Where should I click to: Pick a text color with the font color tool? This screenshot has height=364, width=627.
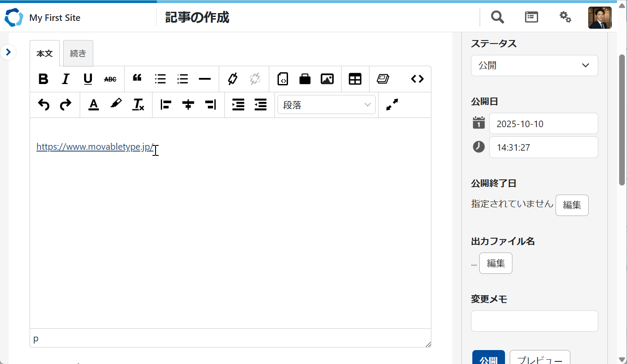[x=94, y=104]
